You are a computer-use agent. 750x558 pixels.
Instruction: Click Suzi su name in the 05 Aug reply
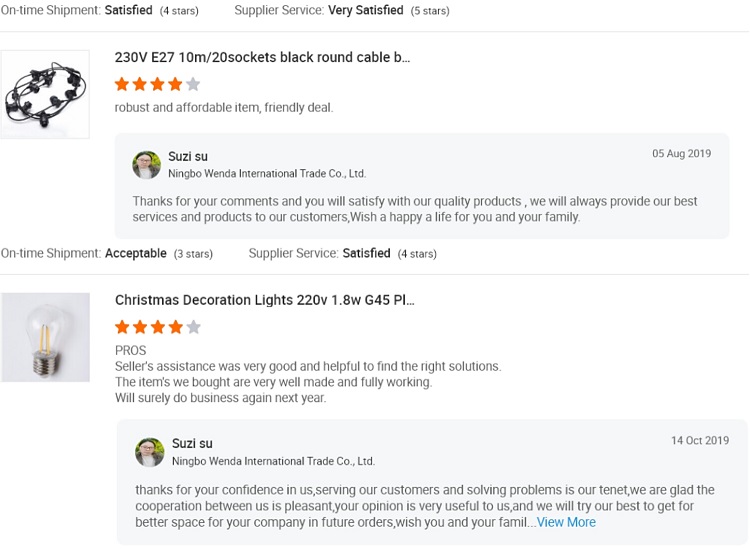coord(188,156)
